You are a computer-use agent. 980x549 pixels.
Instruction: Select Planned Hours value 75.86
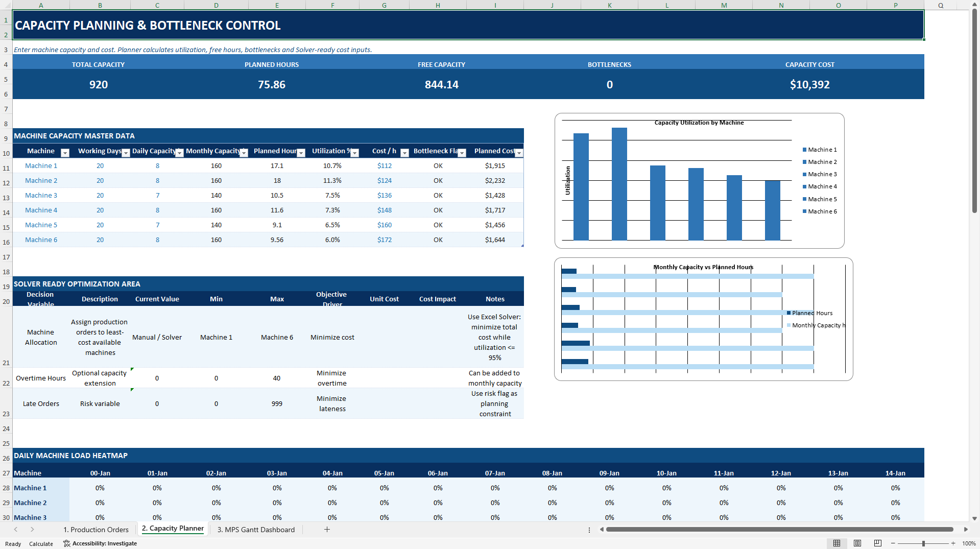[272, 85]
